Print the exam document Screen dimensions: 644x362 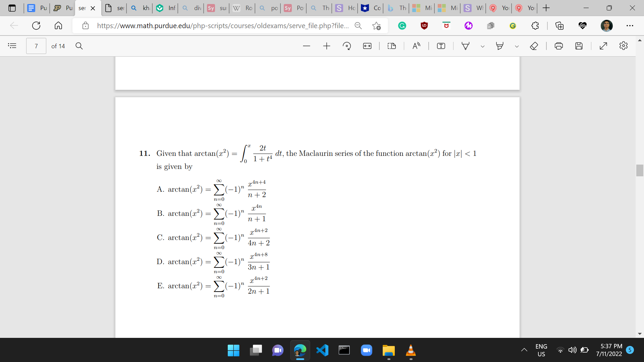tap(559, 46)
